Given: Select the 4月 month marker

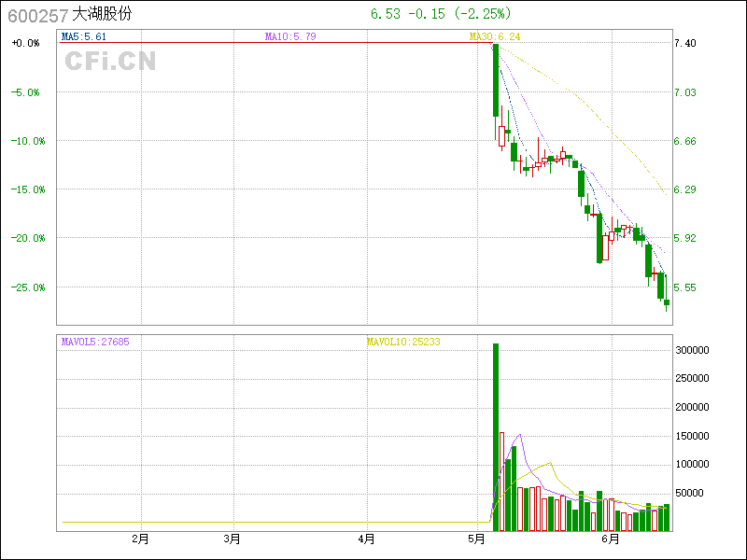Looking at the screenshot, I should pyautogui.click(x=367, y=539).
